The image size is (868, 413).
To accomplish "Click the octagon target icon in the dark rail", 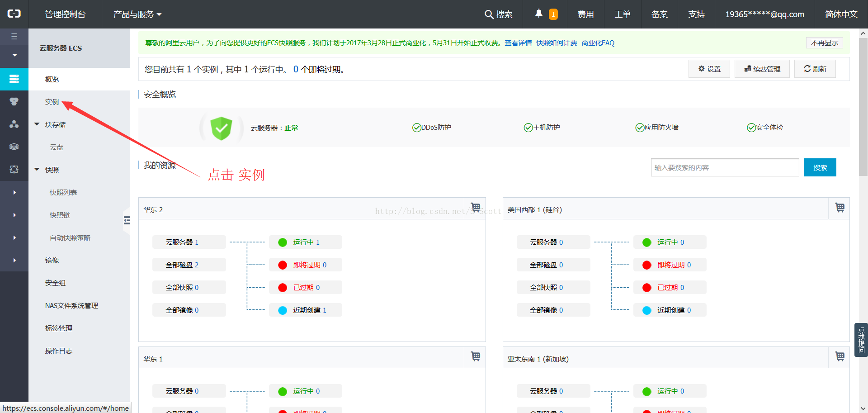I will coord(14,170).
